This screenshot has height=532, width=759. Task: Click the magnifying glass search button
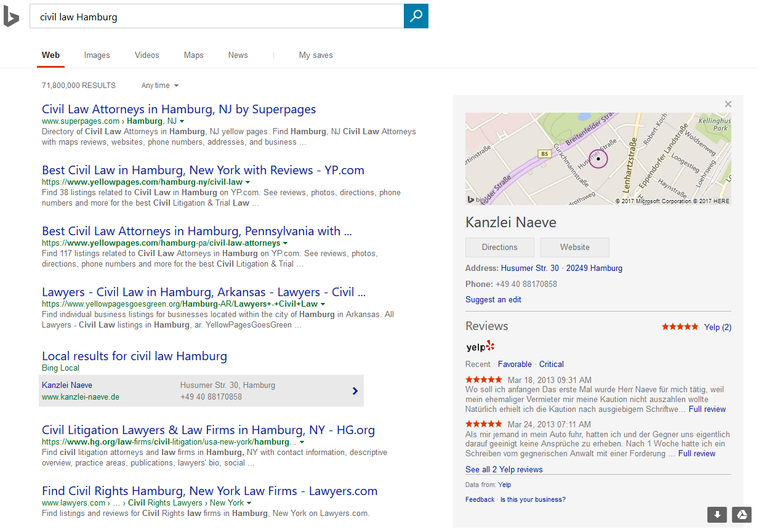pos(416,16)
